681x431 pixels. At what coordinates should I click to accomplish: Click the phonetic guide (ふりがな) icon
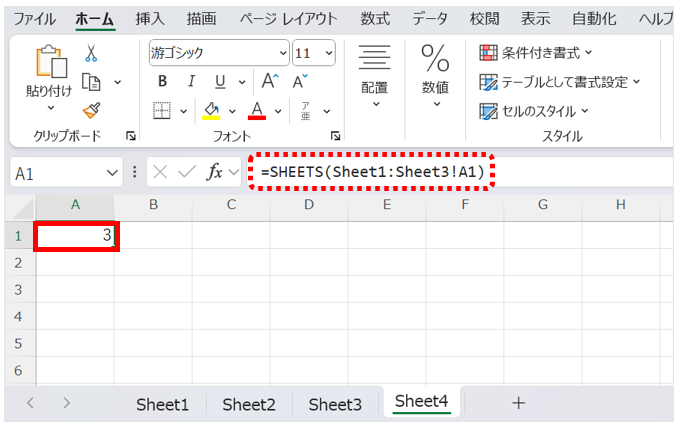click(306, 111)
